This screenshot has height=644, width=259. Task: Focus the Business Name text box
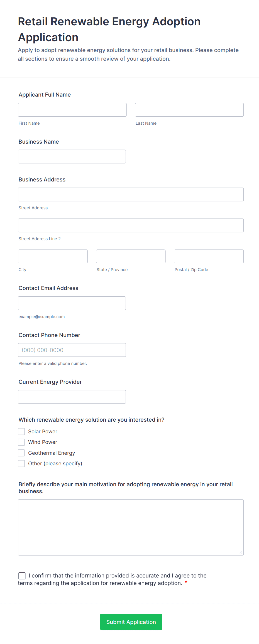(x=72, y=157)
